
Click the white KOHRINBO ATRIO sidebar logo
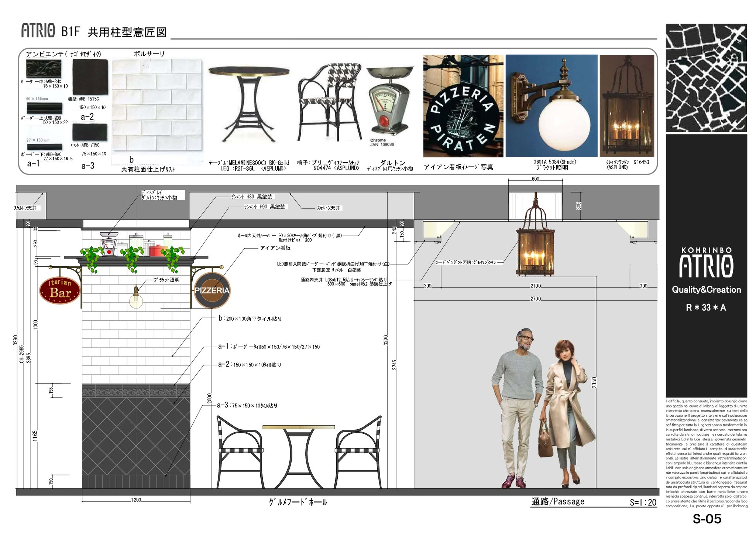(706, 263)
